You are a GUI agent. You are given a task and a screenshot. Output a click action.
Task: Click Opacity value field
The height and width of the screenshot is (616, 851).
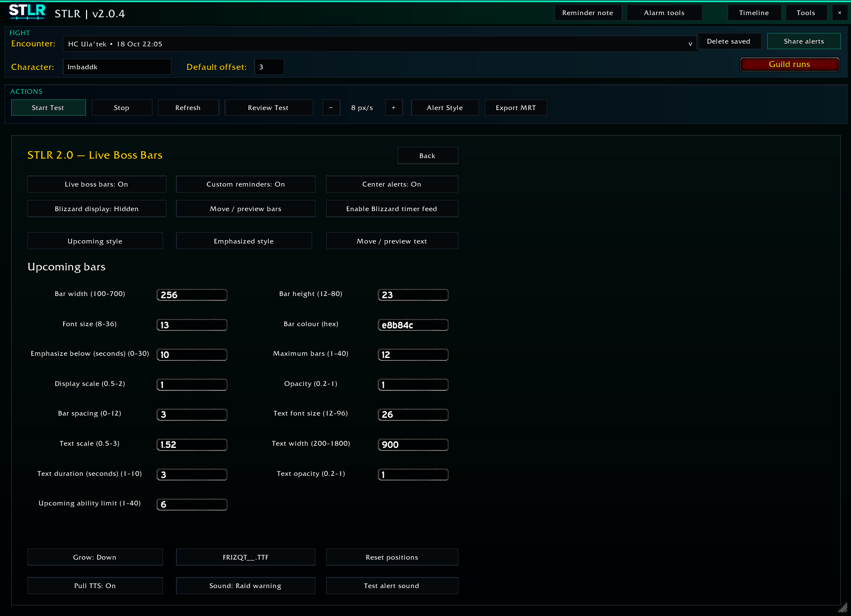413,385
